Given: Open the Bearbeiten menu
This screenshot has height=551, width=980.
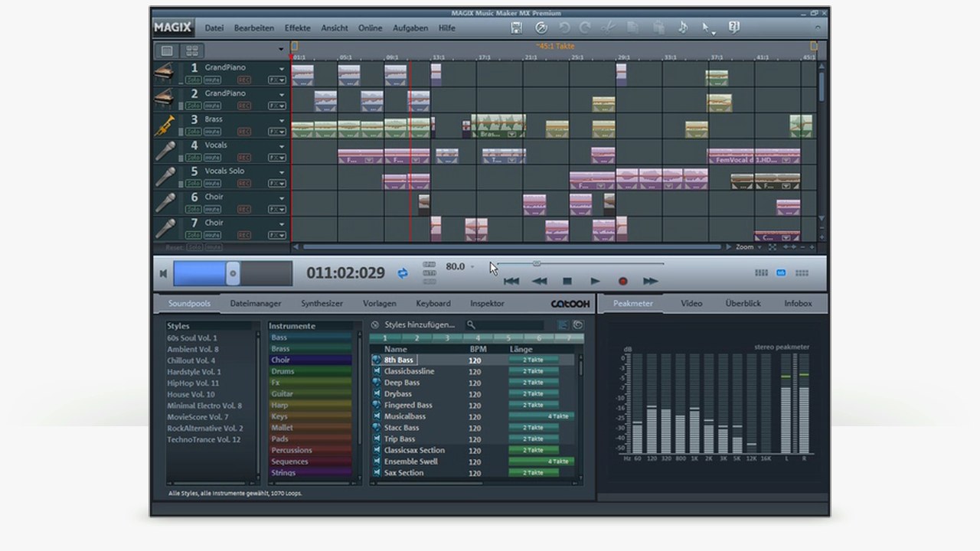Looking at the screenshot, I should tap(254, 28).
